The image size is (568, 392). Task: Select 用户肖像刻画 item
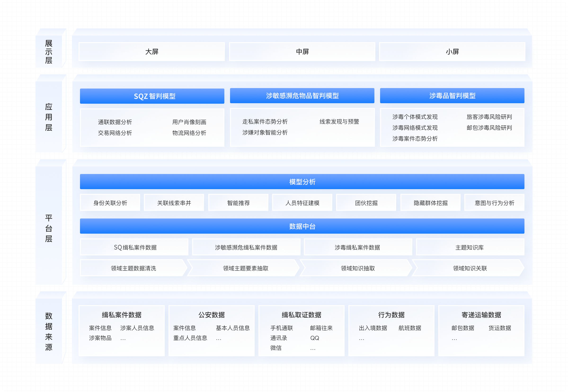point(189,122)
